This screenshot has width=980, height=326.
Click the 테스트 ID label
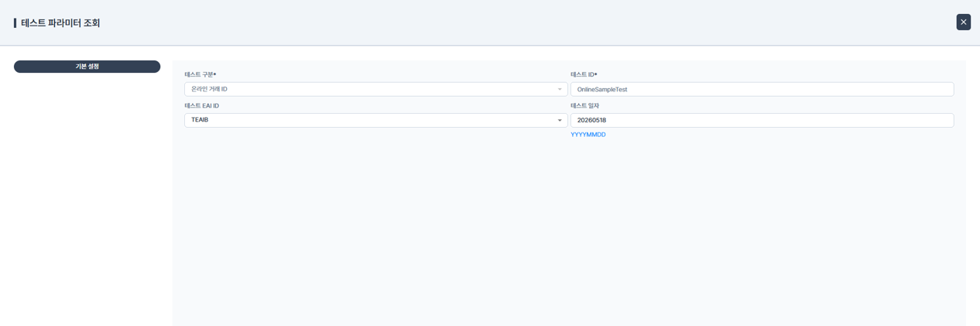pyautogui.click(x=584, y=74)
